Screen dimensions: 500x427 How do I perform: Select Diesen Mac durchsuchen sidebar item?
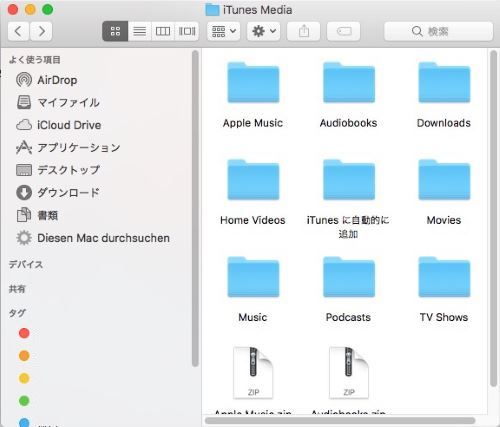click(x=93, y=238)
